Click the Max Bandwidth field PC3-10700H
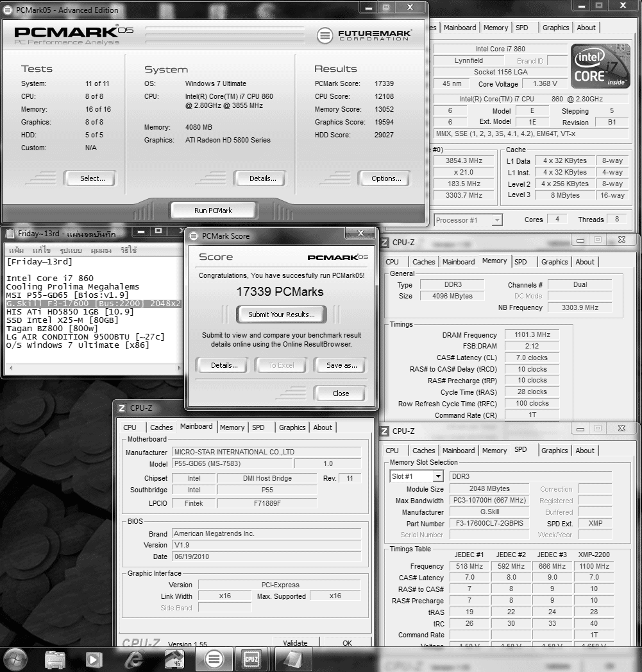 tap(489, 500)
